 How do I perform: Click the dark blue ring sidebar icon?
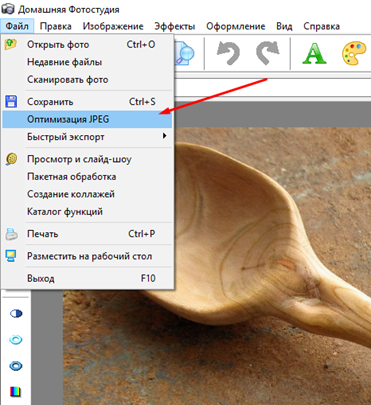coord(16,366)
